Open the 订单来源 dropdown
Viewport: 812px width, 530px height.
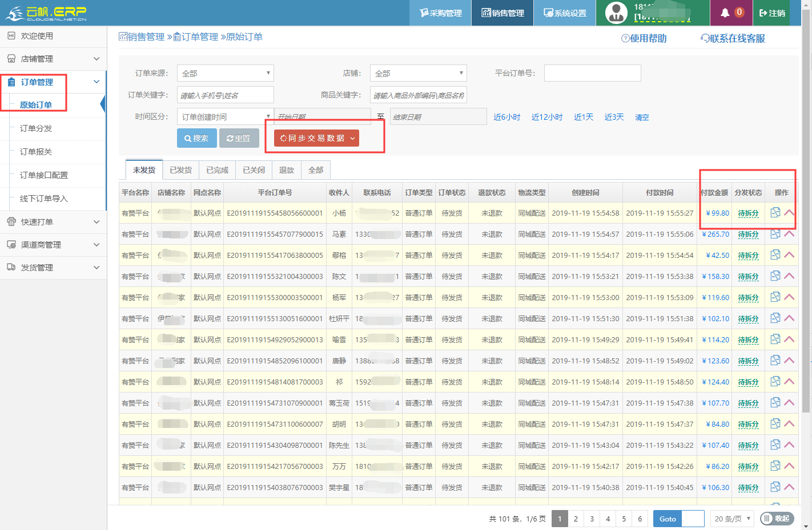coord(226,73)
